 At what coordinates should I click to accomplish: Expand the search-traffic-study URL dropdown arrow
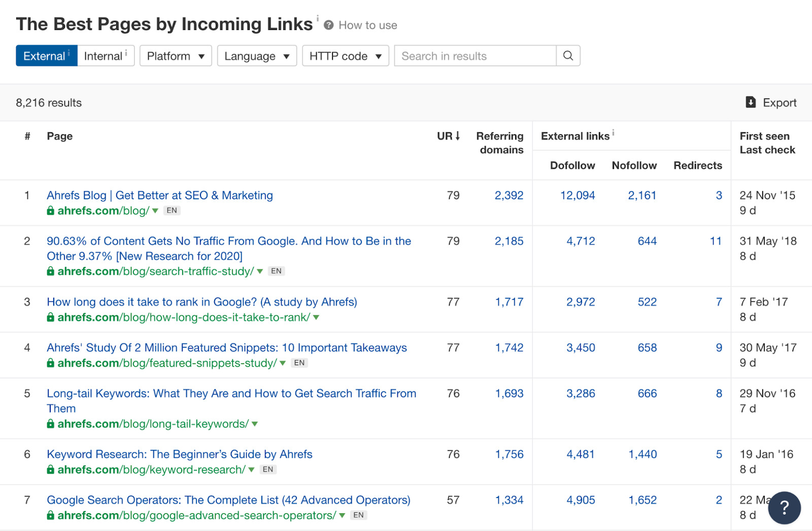click(260, 271)
